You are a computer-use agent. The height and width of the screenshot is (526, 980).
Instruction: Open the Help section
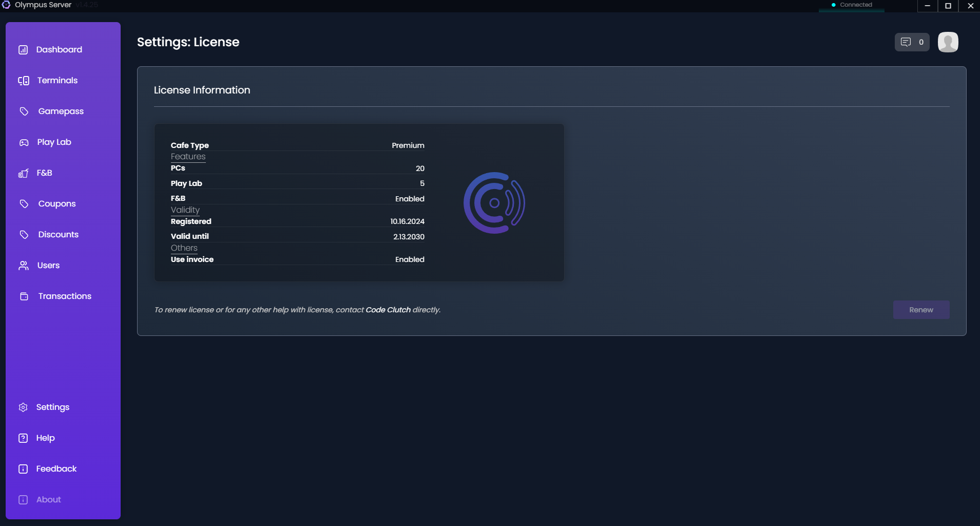click(x=45, y=438)
